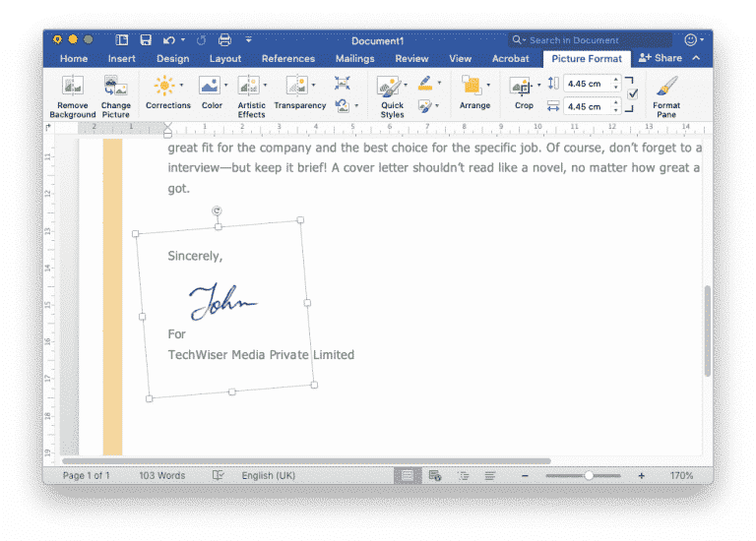Click the Change Picture icon
The image size is (756, 541).
116,86
